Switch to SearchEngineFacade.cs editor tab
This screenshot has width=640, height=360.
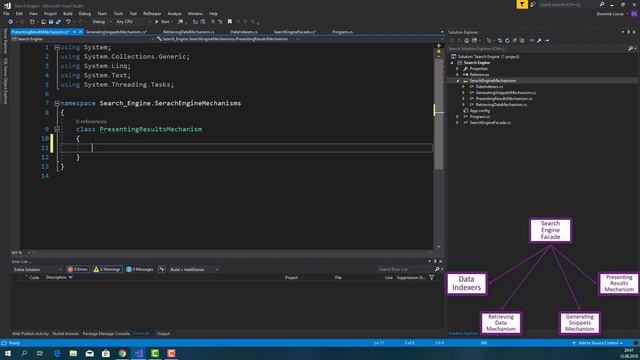click(294, 32)
